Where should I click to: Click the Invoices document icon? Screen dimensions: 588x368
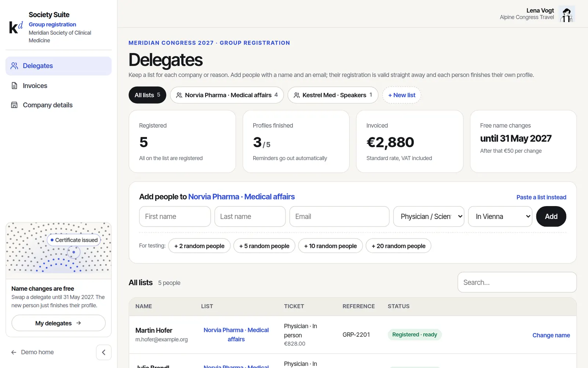pos(14,86)
